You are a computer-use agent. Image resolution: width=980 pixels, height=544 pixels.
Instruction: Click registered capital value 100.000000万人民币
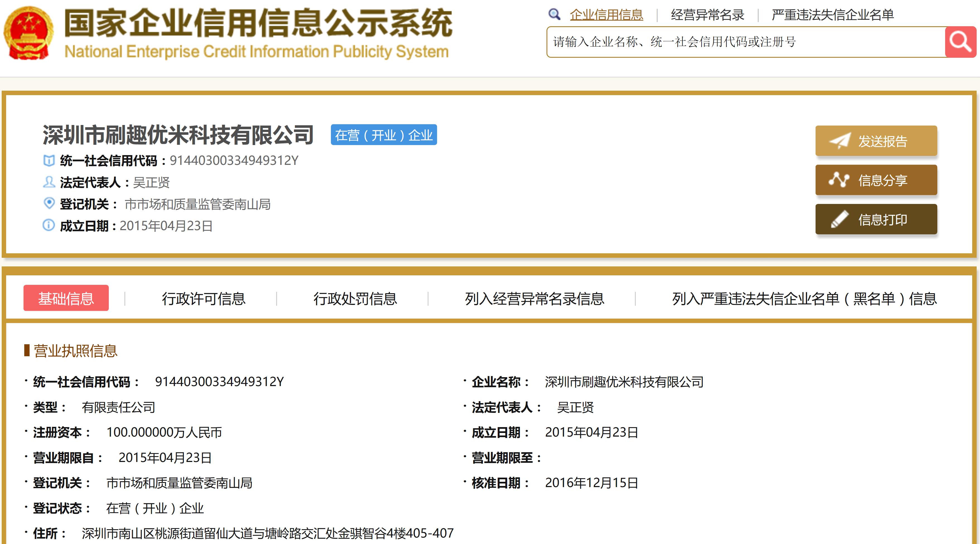pyautogui.click(x=164, y=432)
